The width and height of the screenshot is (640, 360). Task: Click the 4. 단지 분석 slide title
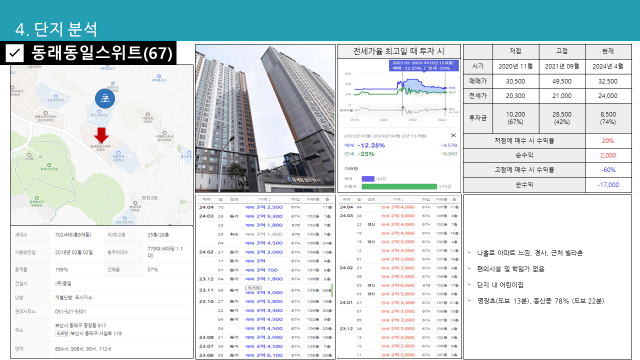coord(56,29)
